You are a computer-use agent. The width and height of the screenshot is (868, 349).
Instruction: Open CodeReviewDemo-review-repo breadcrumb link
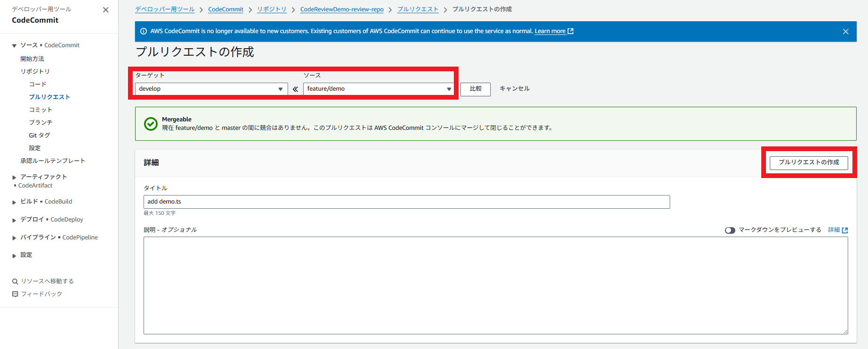coord(342,9)
